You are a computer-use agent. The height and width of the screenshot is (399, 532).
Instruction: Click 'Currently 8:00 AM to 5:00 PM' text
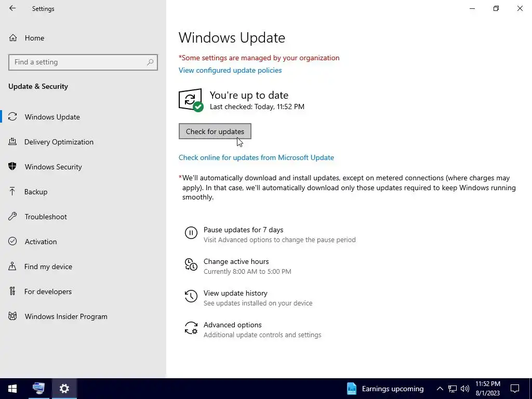click(247, 271)
